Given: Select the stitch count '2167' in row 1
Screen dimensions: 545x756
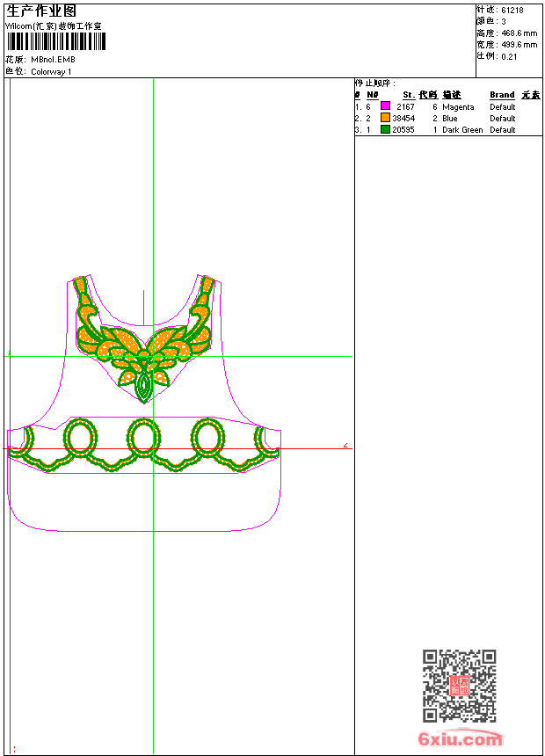Looking at the screenshot, I should 405,107.
